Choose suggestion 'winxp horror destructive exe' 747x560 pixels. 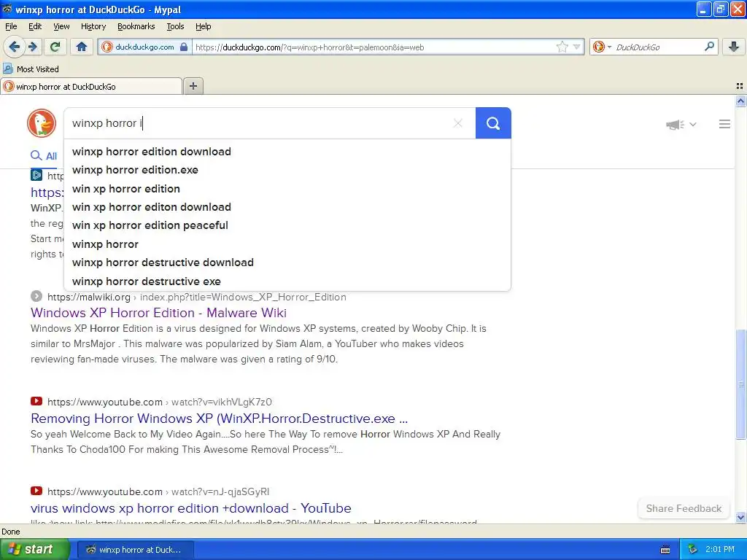[x=287, y=281]
